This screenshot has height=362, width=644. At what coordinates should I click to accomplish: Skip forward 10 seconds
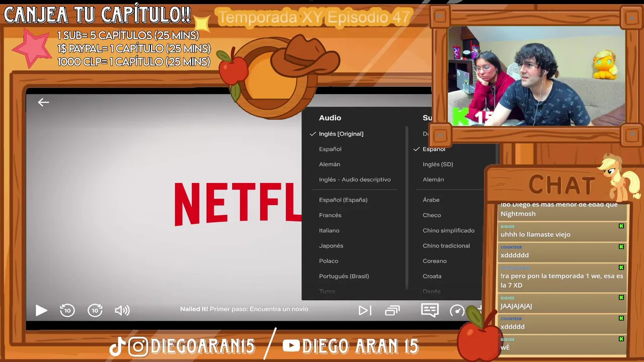[95, 311]
